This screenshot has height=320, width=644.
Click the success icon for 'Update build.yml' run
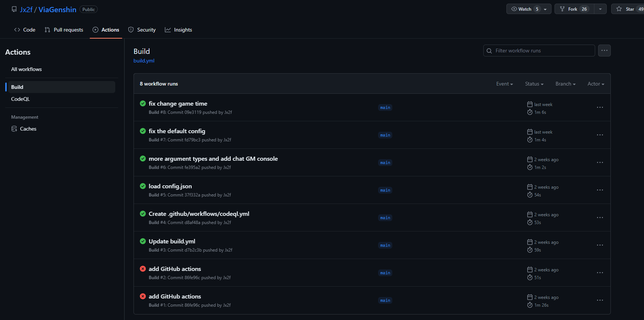[143, 241]
